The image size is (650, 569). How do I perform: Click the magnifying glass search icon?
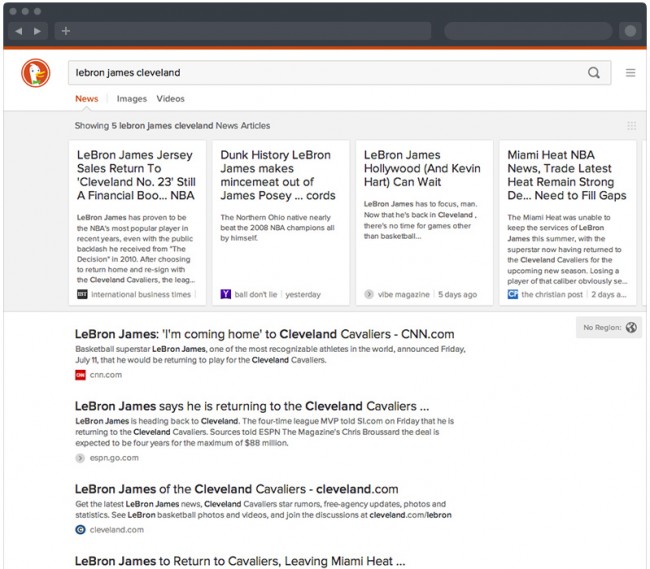pos(594,73)
